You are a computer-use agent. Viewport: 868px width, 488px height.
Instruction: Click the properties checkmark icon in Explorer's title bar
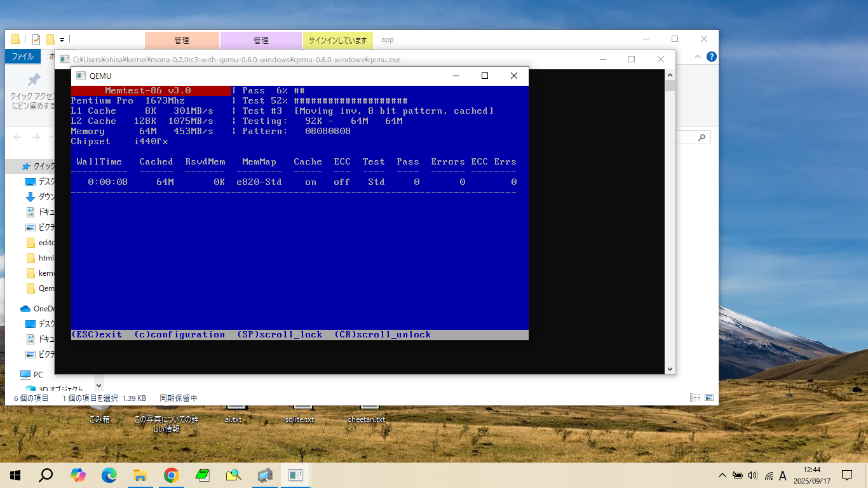[36, 39]
